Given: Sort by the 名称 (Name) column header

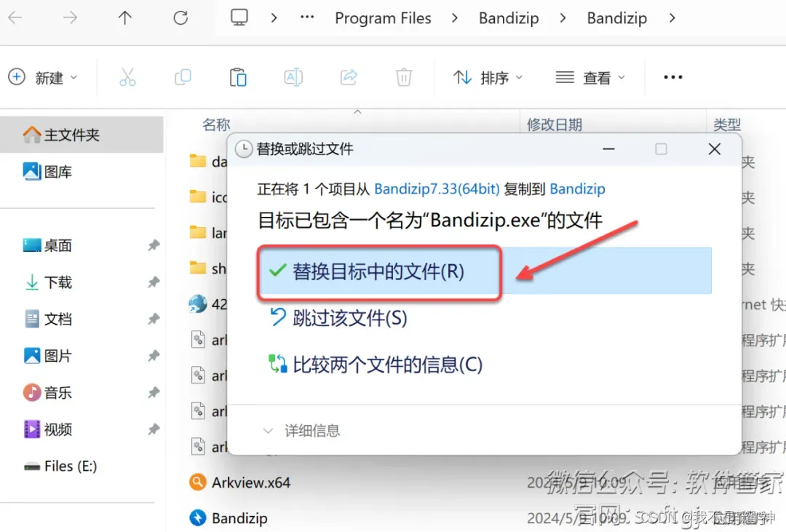Looking at the screenshot, I should pyautogui.click(x=216, y=124).
